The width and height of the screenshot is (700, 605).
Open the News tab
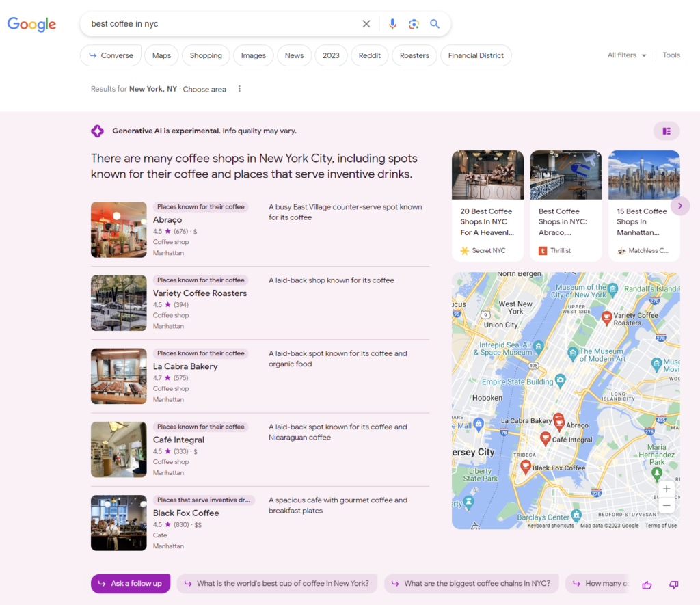tap(294, 55)
